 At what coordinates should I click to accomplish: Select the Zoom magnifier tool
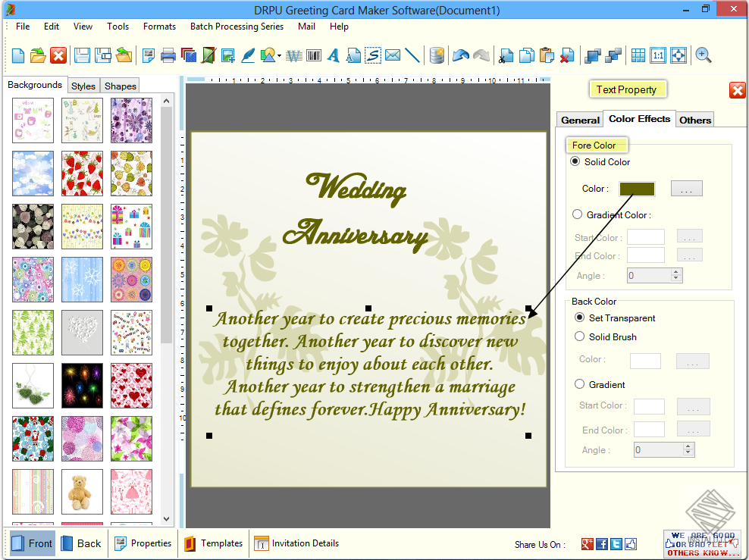(701, 55)
